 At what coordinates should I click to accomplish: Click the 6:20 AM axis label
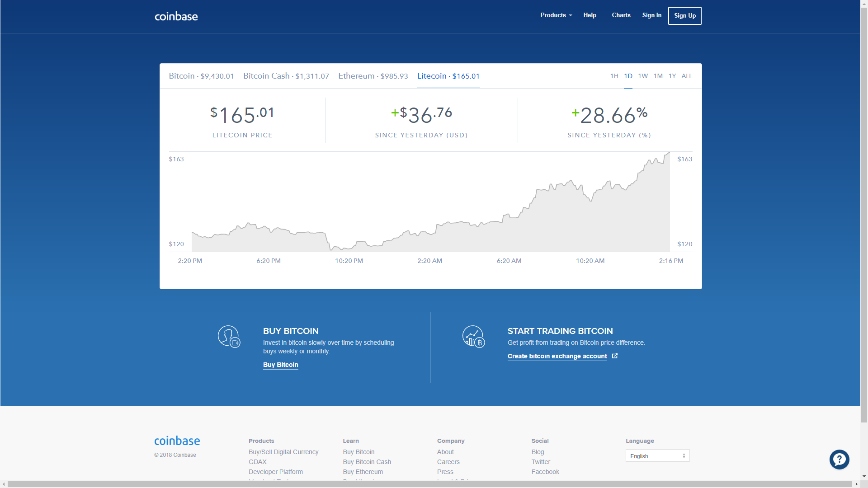pos(509,261)
